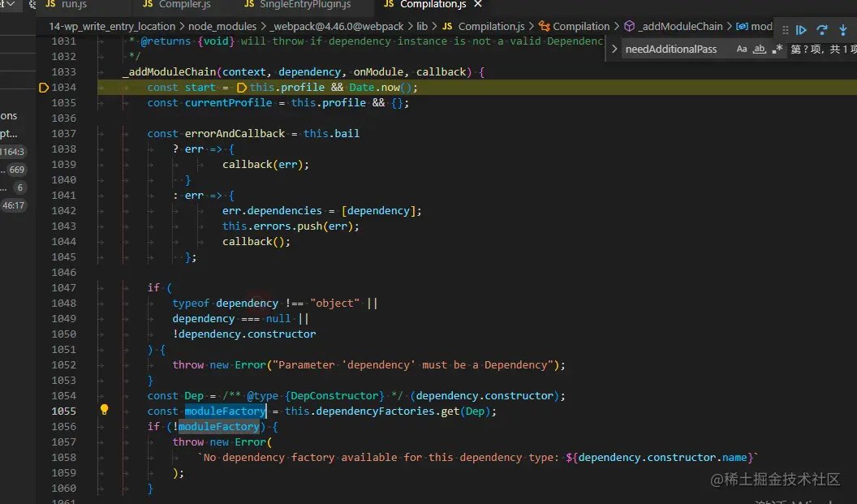Image resolution: width=857 pixels, height=504 pixels.
Task: Click moduleFactory in the if condition line 1056
Action: point(218,426)
